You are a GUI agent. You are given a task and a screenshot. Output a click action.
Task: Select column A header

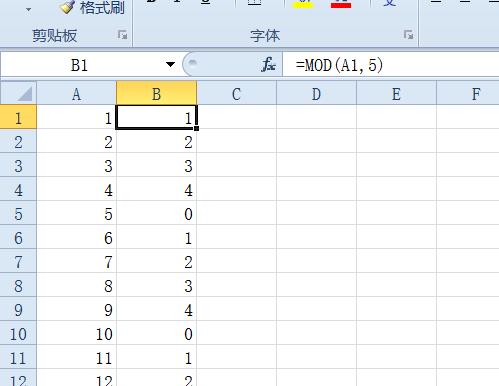pyautogui.click(x=76, y=94)
